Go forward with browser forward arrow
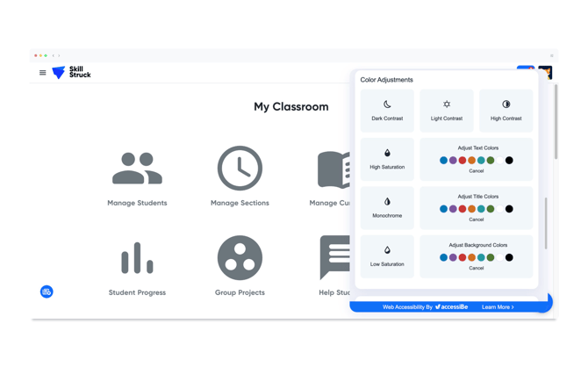 pos(59,55)
